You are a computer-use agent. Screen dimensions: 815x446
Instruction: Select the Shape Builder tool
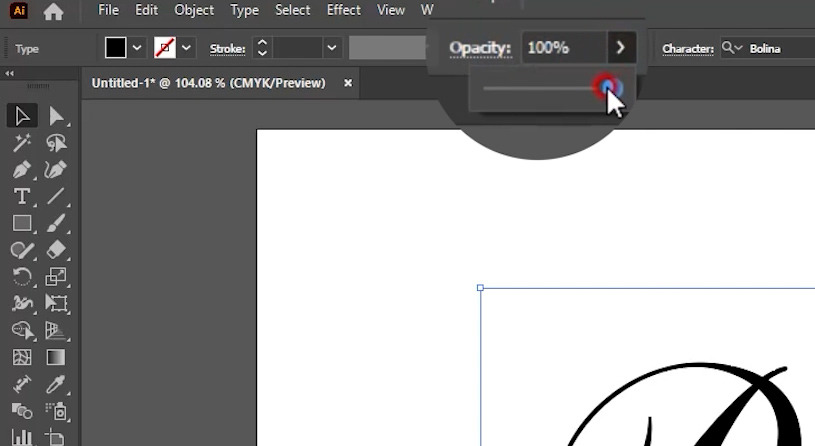click(22, 330)
